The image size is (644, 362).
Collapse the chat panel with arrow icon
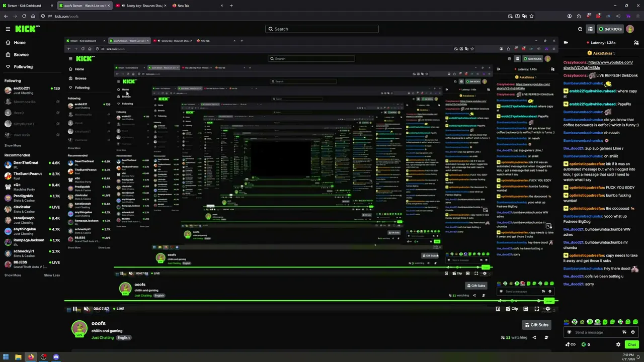point(566,43)
